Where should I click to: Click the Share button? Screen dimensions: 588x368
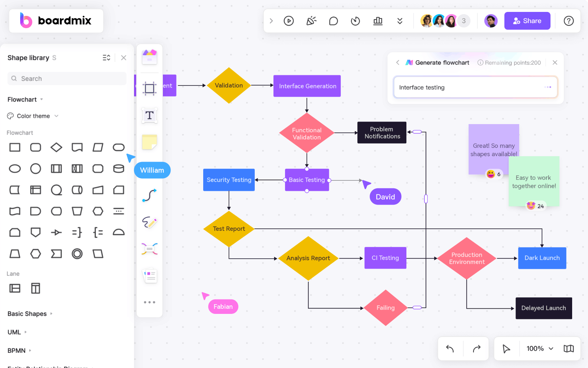click(527, 21)
